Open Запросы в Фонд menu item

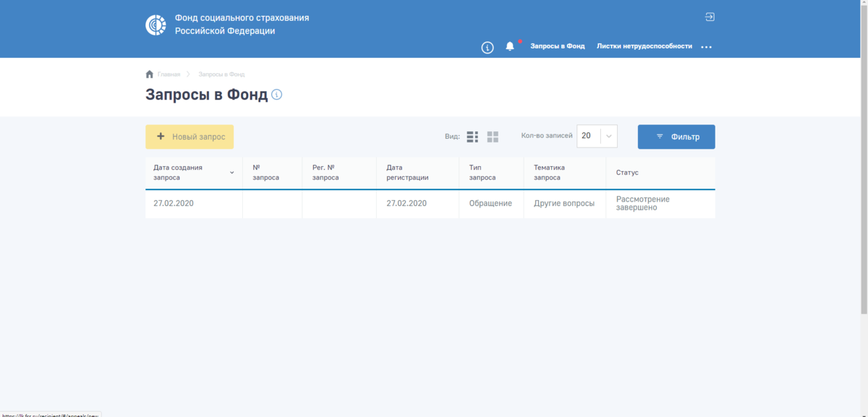point(558,46)
